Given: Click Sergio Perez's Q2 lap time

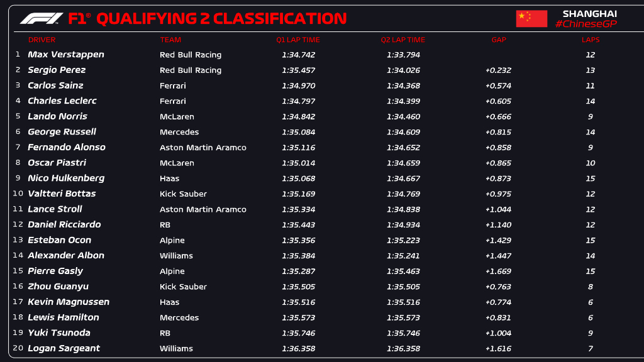Looking at the screenshot, I should [x=403, y=70].
